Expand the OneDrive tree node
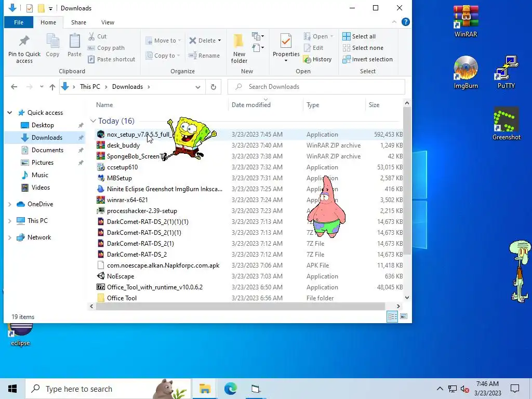The width and height of the screenshot is (532, 399). [x=10, y=204]
